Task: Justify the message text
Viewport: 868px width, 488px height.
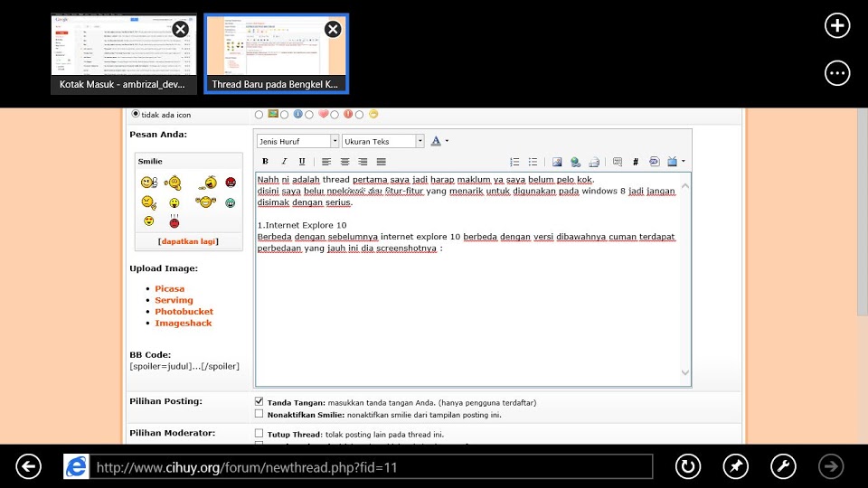Action: [381, 162]
